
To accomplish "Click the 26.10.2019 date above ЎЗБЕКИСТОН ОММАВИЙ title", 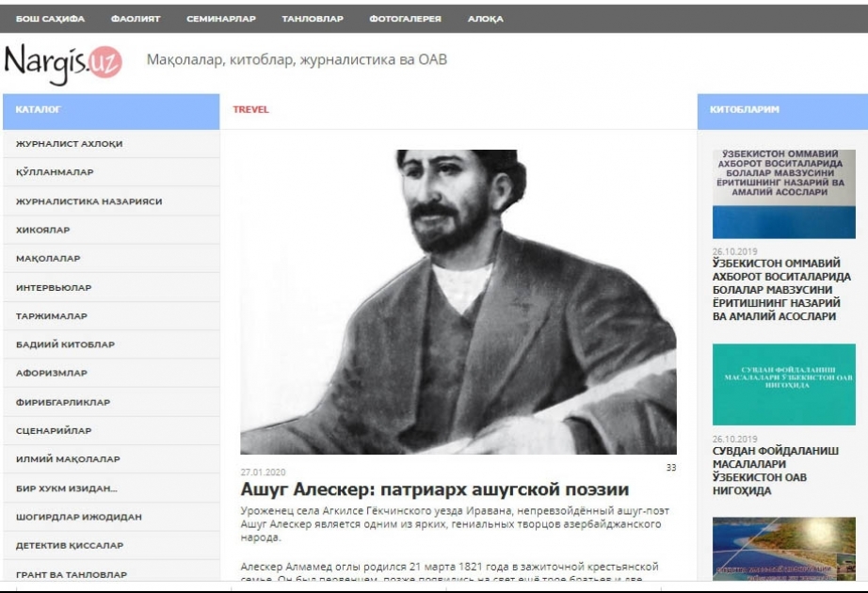I will pyautogui.click(x=734, y=251).
